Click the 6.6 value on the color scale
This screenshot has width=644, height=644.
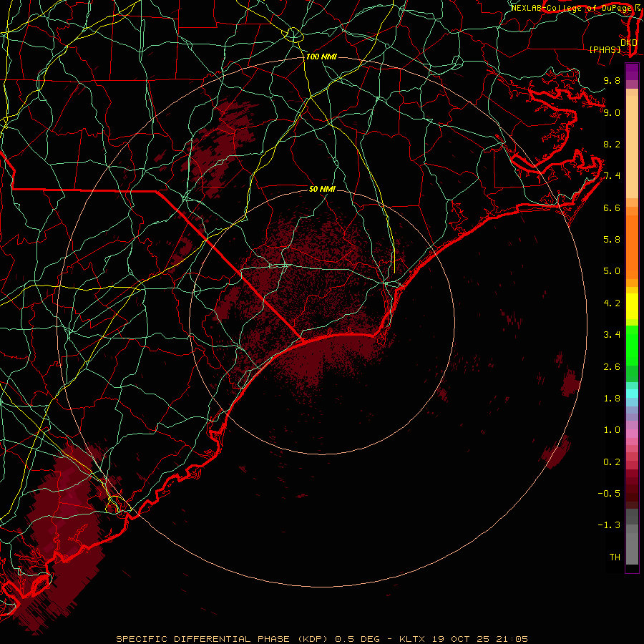(612, 208)
